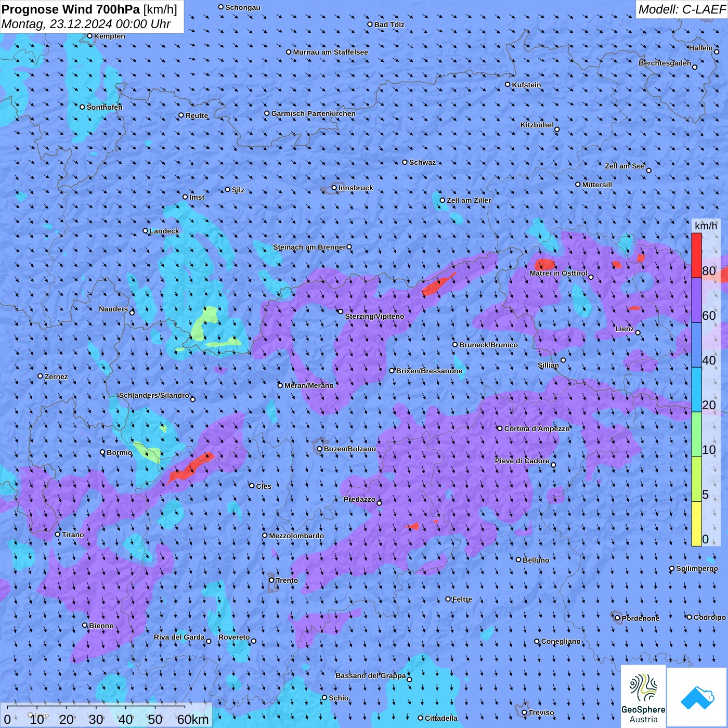728x728 pixels.
Task: Click the Rovereto label
Action: pyautogui.click(x=234, y=637)
